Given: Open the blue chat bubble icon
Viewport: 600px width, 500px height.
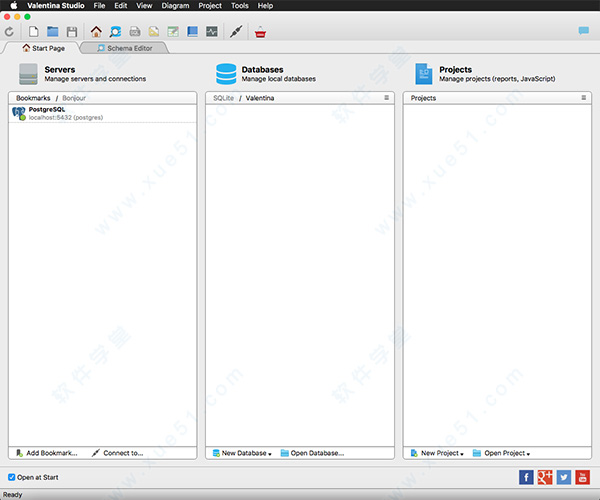Looking at the screenshot, I should (x=584, y=31).
